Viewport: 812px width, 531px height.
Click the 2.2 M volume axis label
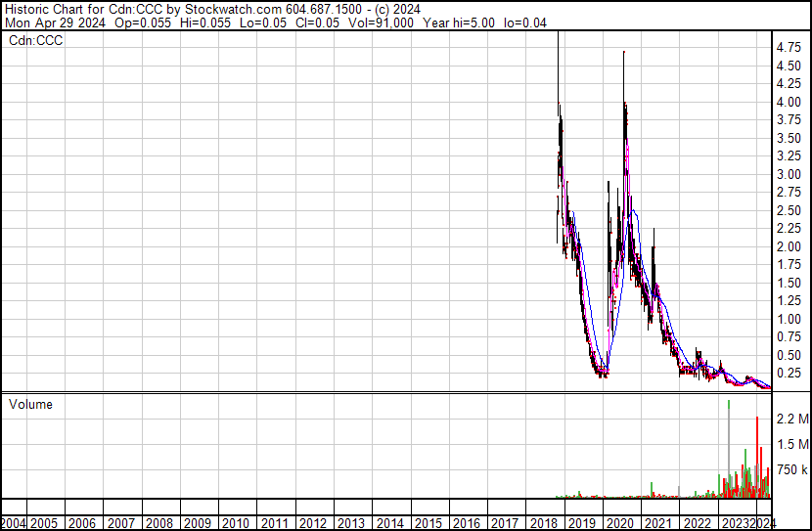[790, 420]
